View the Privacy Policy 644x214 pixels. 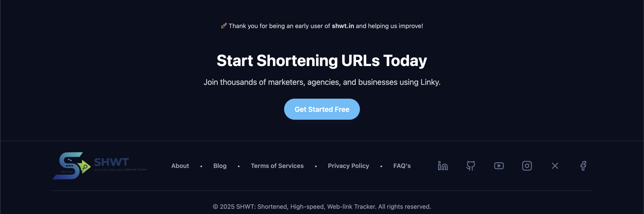pos(348,166)
